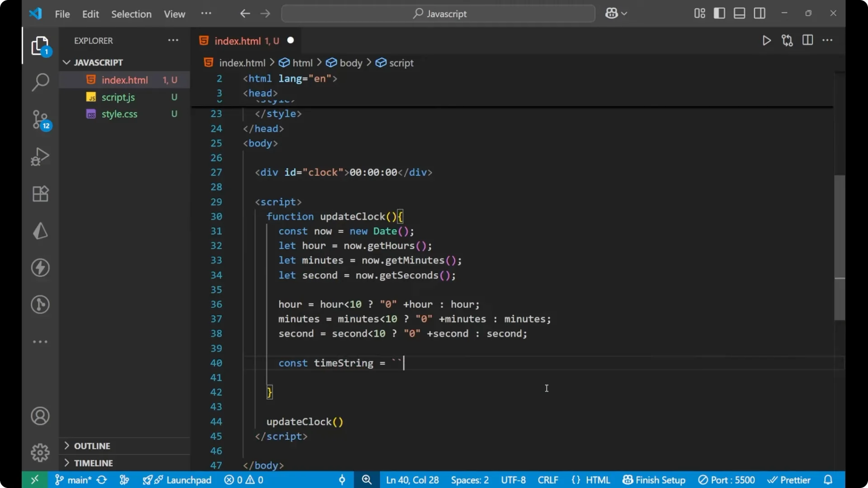Open the Run and Debug icon

pos(40,156)
